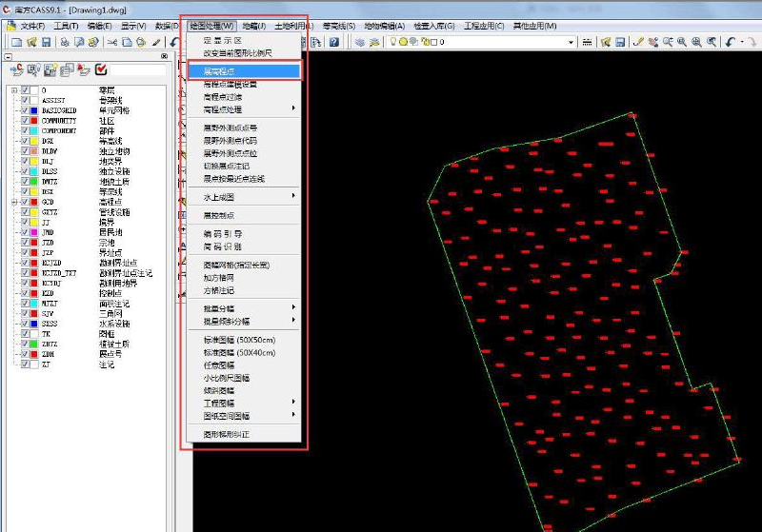Click the undo arrow at toolbar right
Viewport: 762px width, 532px height.
pyautogui.click(x=730, y=43)
